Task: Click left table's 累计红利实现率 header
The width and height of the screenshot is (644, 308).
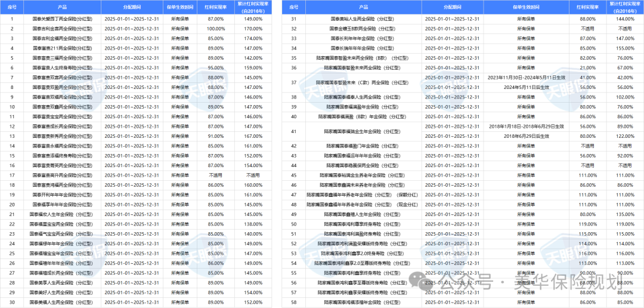Action: click(x=253, y=7)
